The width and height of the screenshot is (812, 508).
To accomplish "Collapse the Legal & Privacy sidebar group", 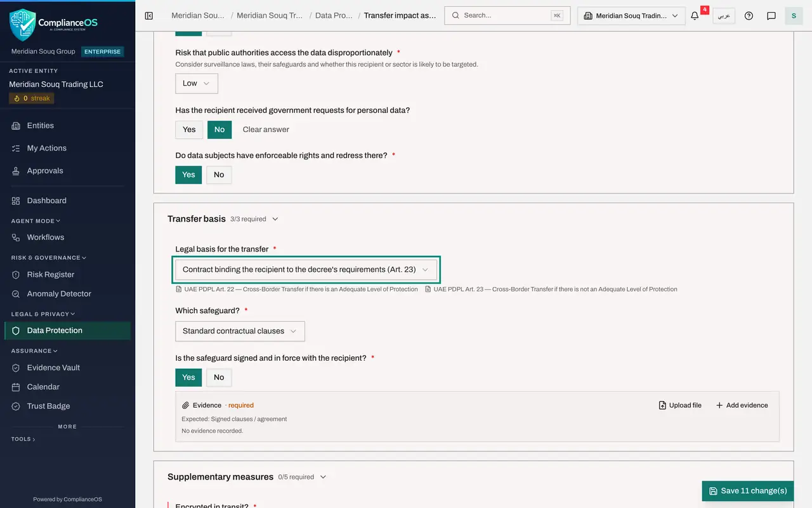I will 43,314.
